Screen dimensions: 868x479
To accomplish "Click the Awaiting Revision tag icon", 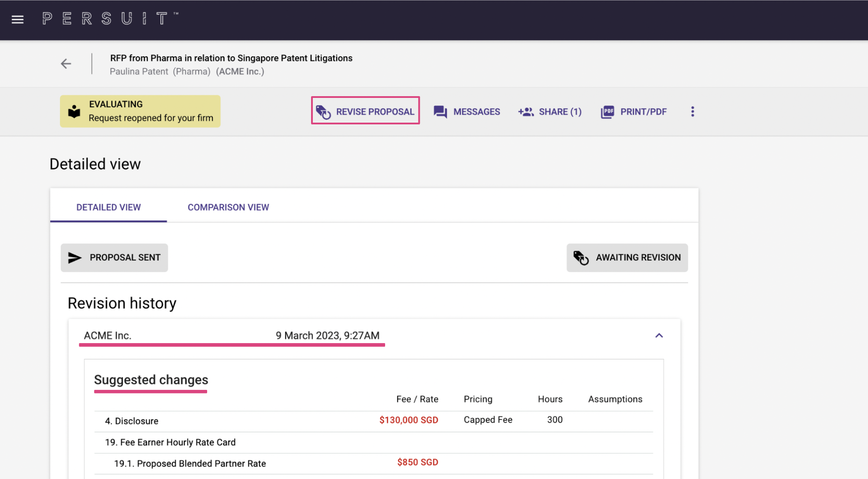I will click(x=581, y=258).
